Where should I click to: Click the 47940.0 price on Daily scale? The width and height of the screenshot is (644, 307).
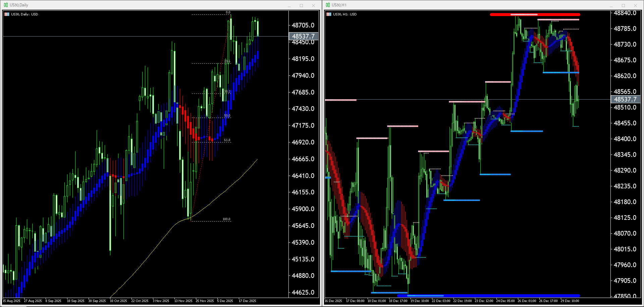pos(303,76)
